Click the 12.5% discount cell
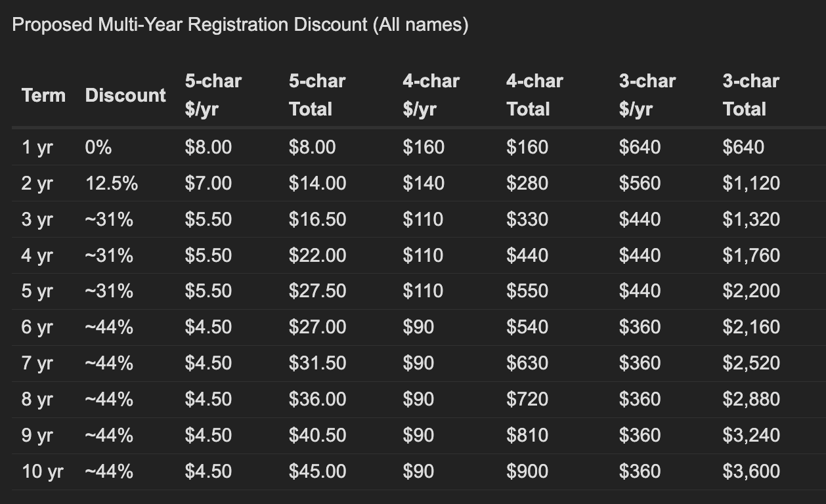This screenshot has height=504, width=826. (112, 183)
